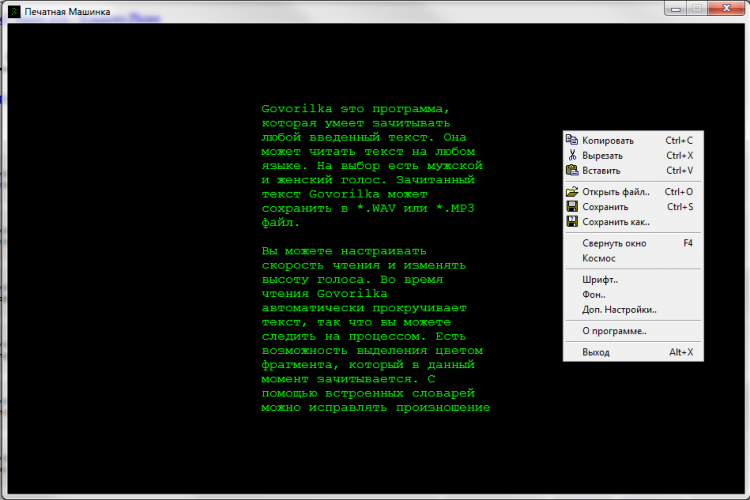Click the scissors Cut icon
The height and width of the screenshot is (500, 750).
tap(572, 155)
